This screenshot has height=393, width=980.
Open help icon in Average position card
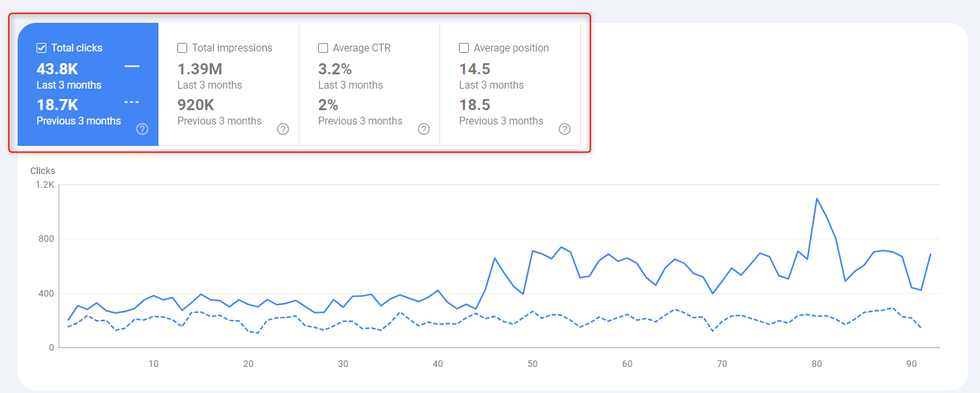click(565, 129)
